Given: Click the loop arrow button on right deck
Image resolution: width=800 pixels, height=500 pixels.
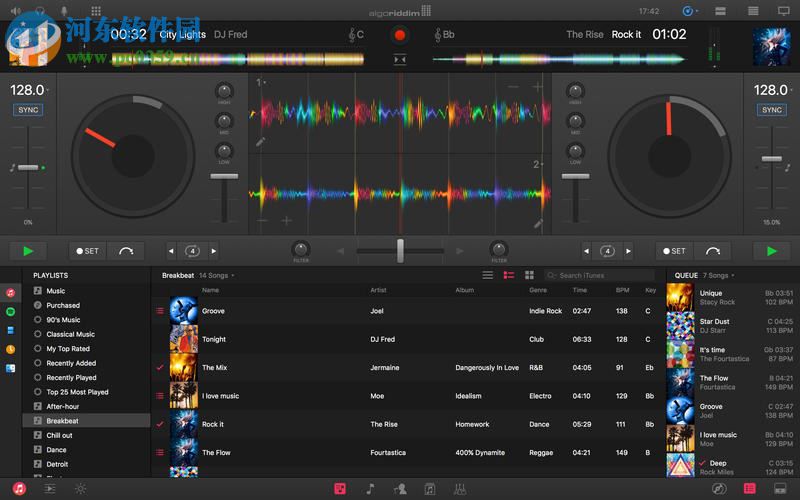Looking at the screenshot, I should pyautogui.click(x=712, y=251).
